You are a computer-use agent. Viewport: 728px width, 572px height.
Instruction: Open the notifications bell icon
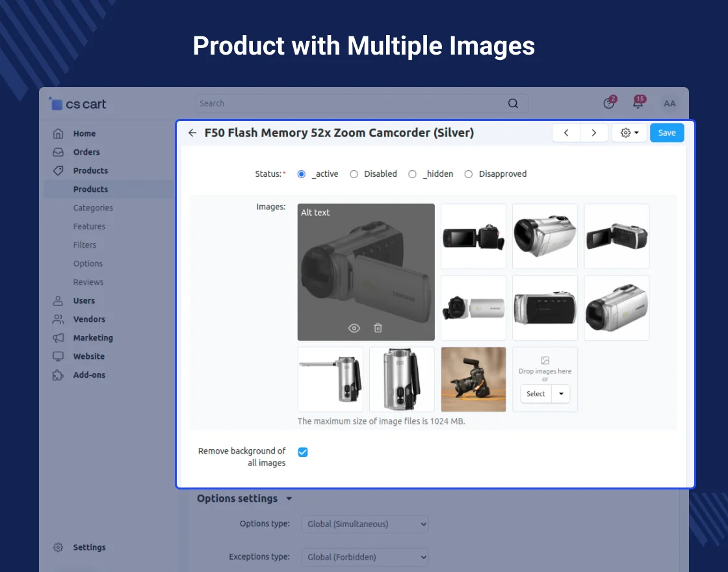tap(638, 103)
